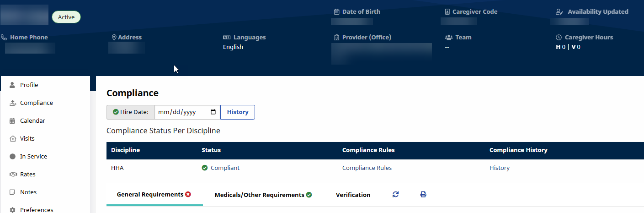
Task: Open the Compliance sidebar menu item
Action: 36,103
